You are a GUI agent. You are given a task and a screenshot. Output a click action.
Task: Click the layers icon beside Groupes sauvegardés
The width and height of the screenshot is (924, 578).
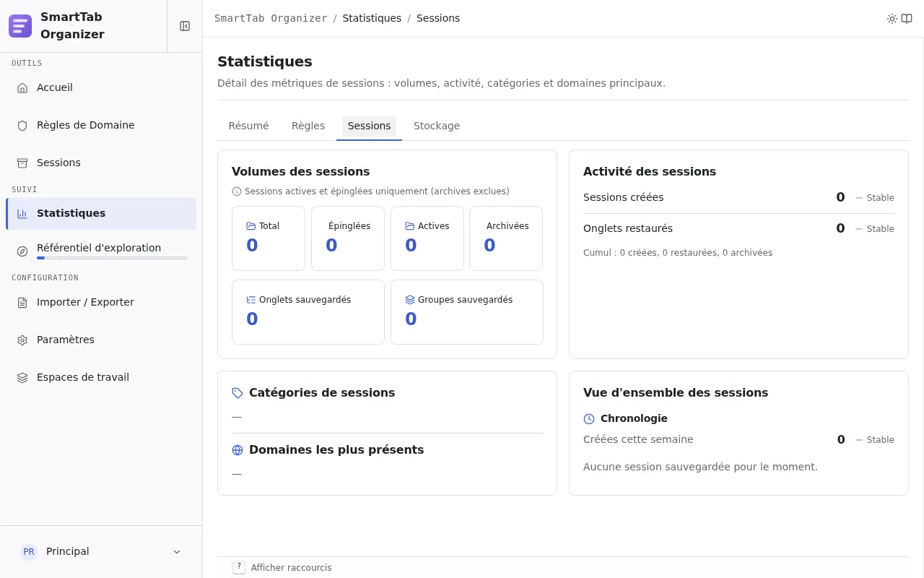[x=410, y=300]
